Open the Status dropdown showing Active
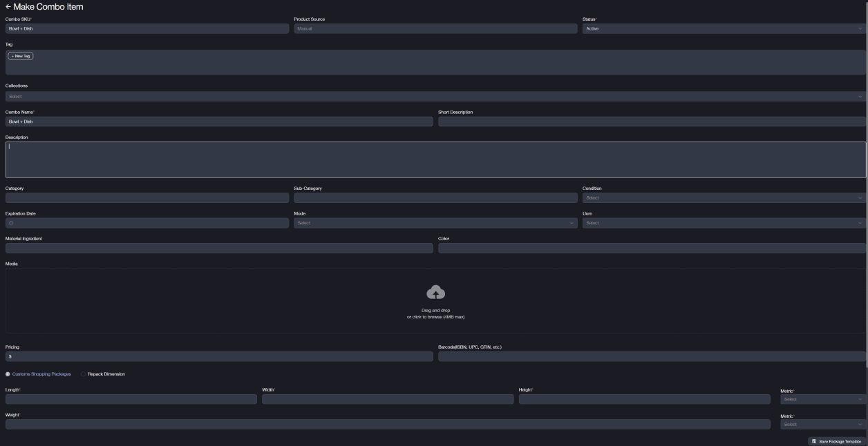This screenshot has height=446, width=868. pyautogui.click(x=724, y=28)
